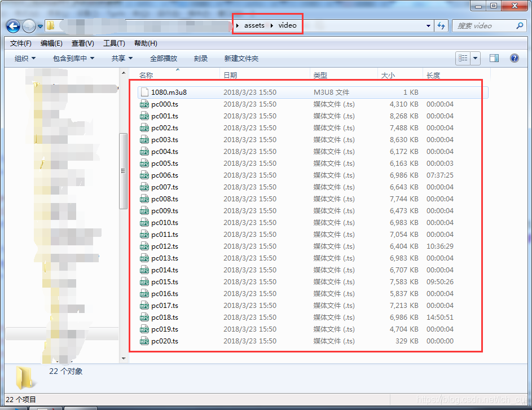
Task: Click the 14:50:51 length value
Action: click(440, 318)
